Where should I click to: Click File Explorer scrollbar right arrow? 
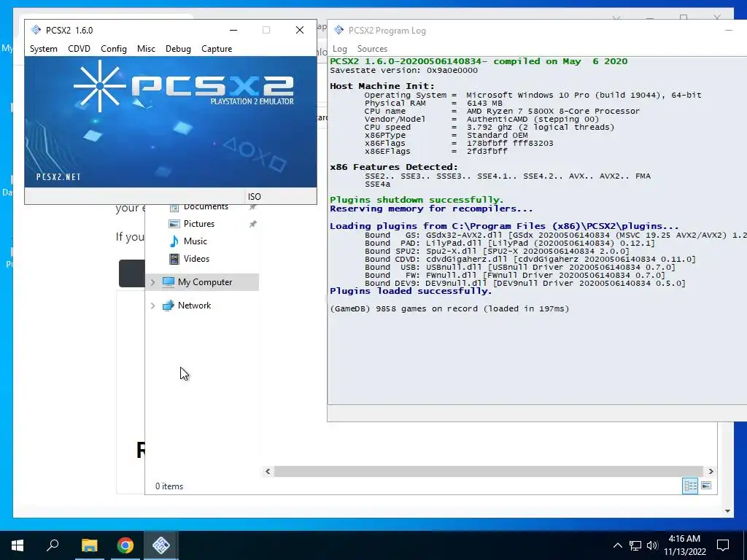[x=711, y=472]
